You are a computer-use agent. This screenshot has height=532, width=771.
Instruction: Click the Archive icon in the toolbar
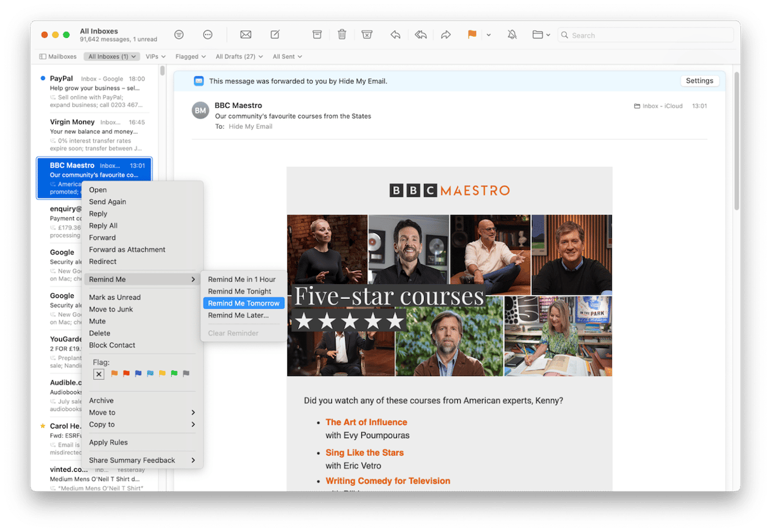tap(317, 35)
